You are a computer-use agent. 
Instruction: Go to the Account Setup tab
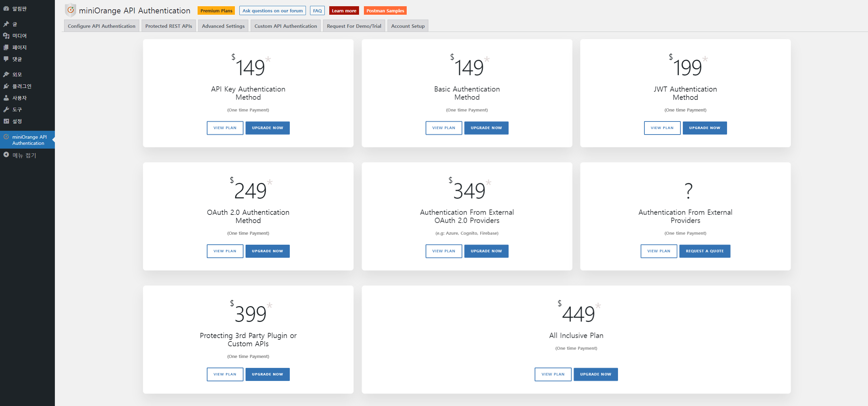[408, 26]
